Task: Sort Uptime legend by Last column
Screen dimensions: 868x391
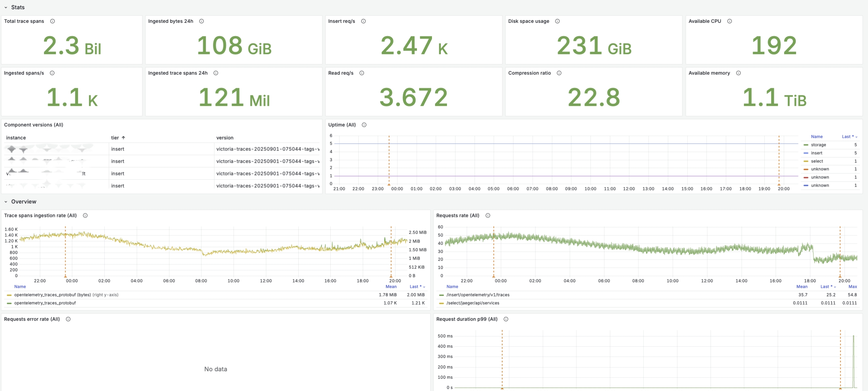Action: (848, 137)
